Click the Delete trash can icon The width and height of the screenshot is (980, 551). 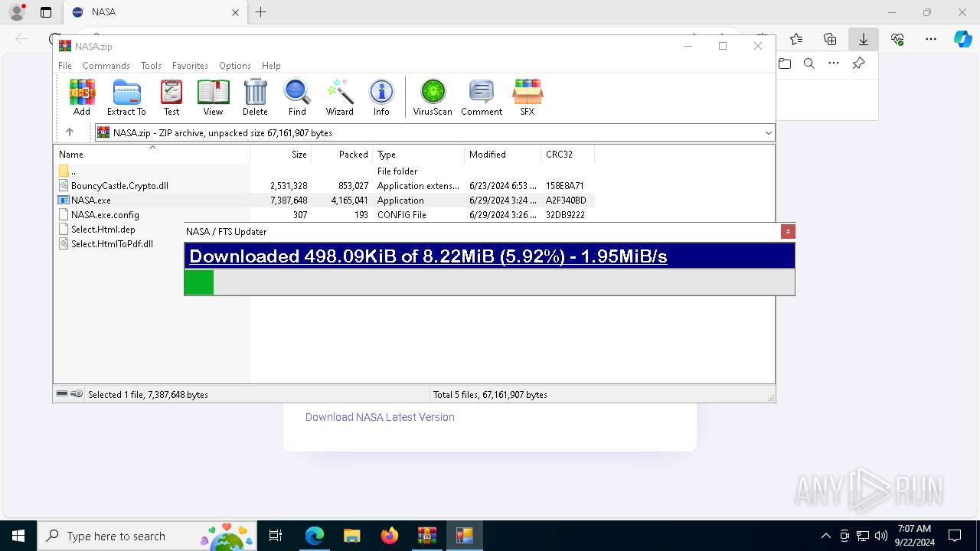(x=255, y=97)
